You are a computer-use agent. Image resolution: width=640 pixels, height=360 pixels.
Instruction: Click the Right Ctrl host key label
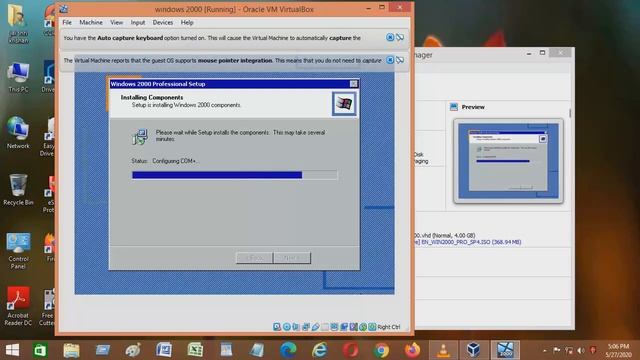click(389, 327)
